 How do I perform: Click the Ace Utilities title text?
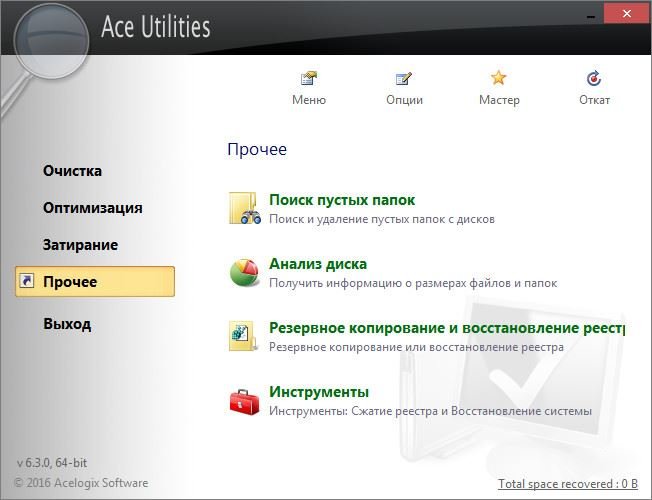[x=156, y=27]
